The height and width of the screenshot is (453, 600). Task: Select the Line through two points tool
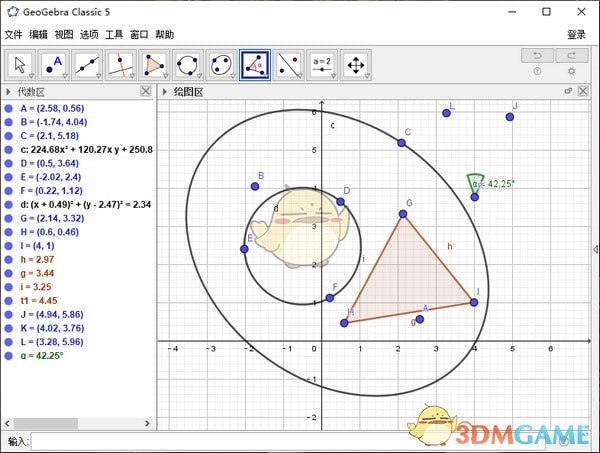pyautogui.click(x=88, y=65)
